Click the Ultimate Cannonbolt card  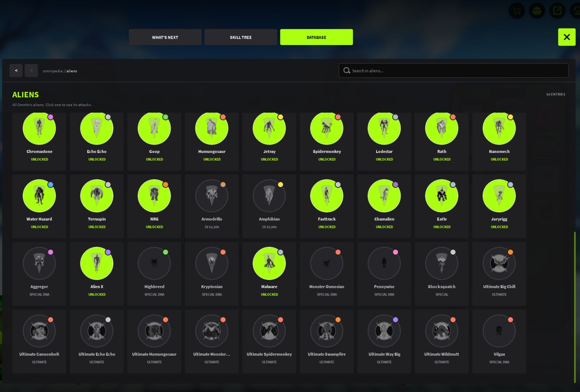pyautogui.click(x=39, y=342)
